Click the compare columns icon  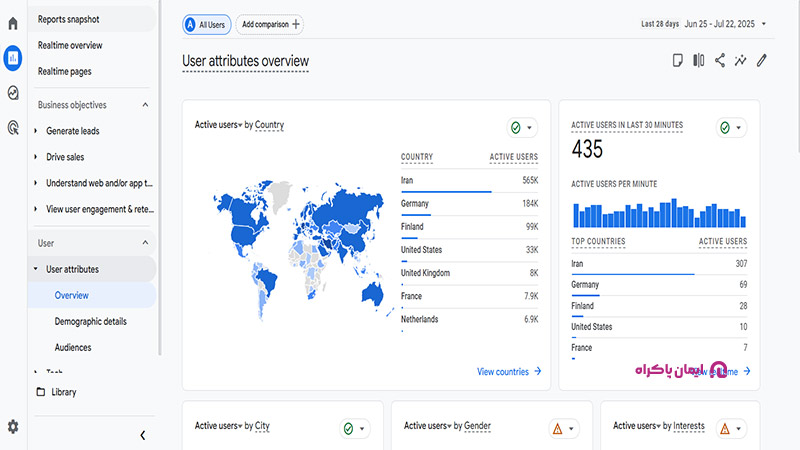[x=698, y=60]
